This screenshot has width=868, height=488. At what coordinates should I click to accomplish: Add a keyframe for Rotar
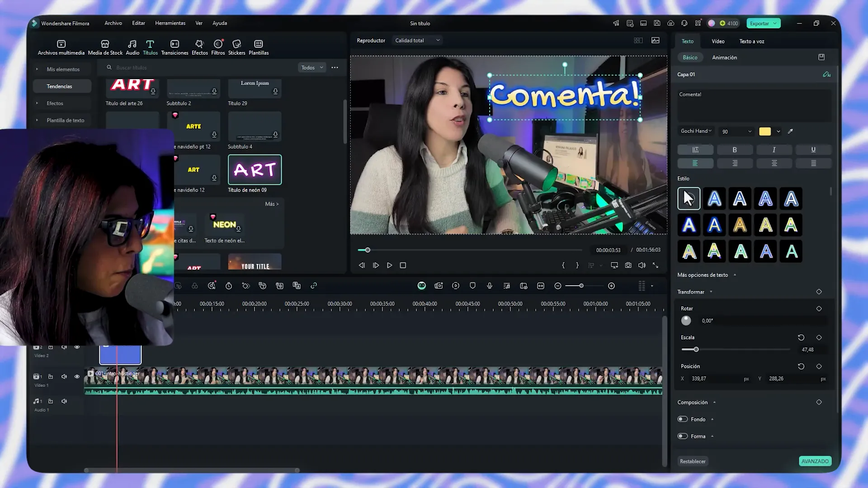tap(819, 309)
